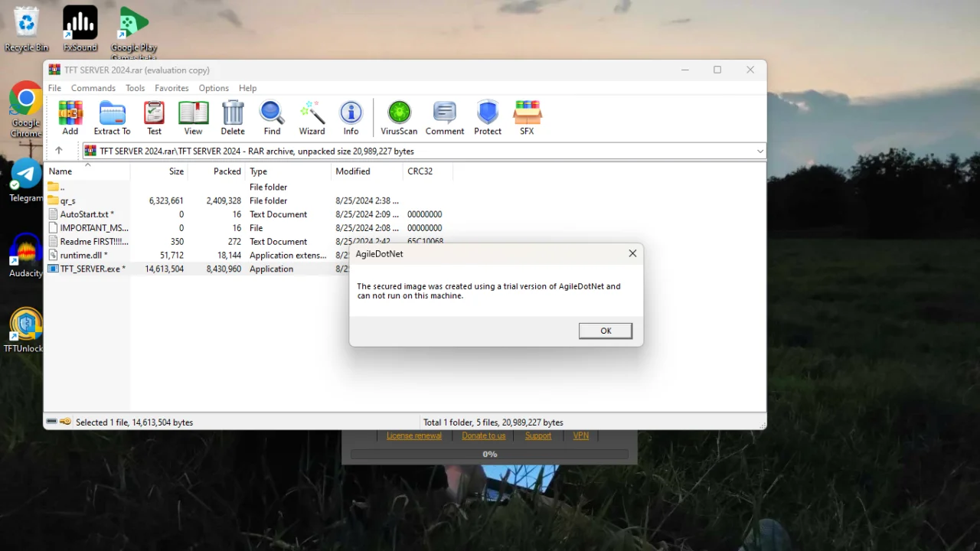Click the Add toolbar icon in WinRAR
Image resolution: width=980 pixels, height=551 pixels.
tap(70, 118)
